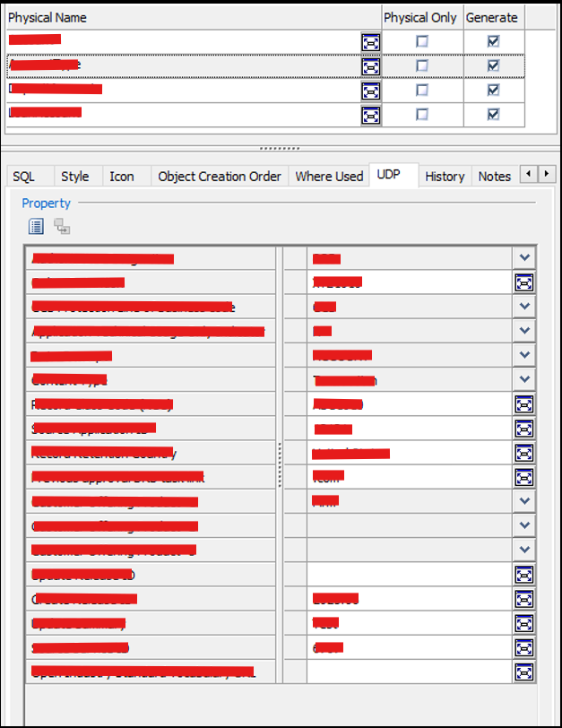The height and width of the screenshot is (728, 562).
Task: Open value editor for seventeenth UDP property row
Action: (524, 647)
